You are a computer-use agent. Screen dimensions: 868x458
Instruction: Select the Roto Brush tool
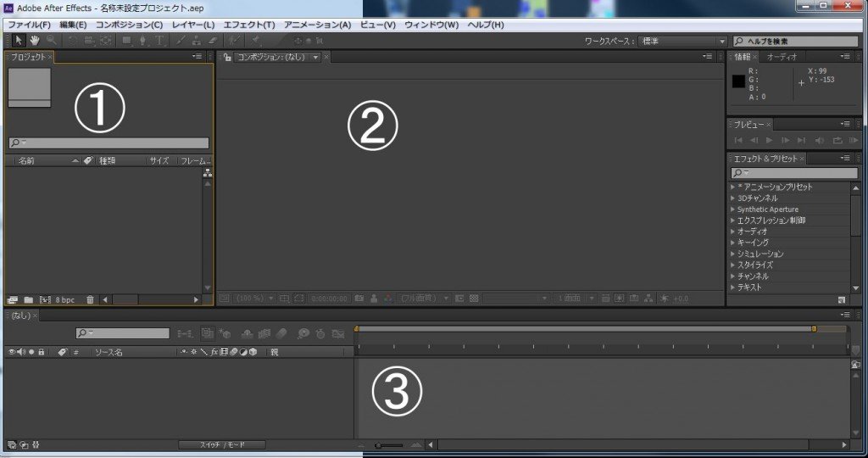pyautogui.click(x=235, y=41)
